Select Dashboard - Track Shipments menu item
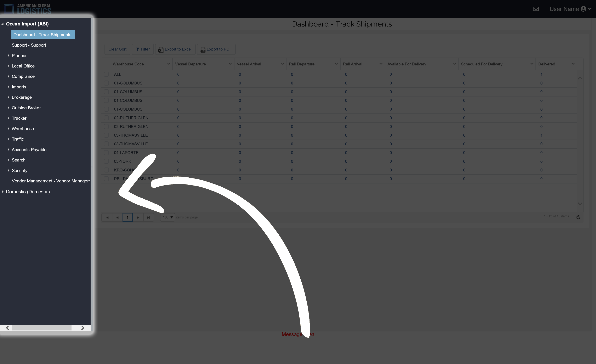The image size is (596, 364). pyautogui.click(x=43, y=35)
